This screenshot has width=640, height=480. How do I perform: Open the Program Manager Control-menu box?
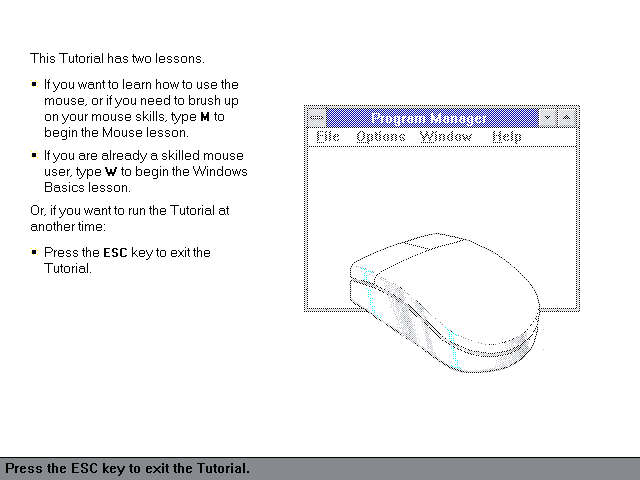coord(317,118)
